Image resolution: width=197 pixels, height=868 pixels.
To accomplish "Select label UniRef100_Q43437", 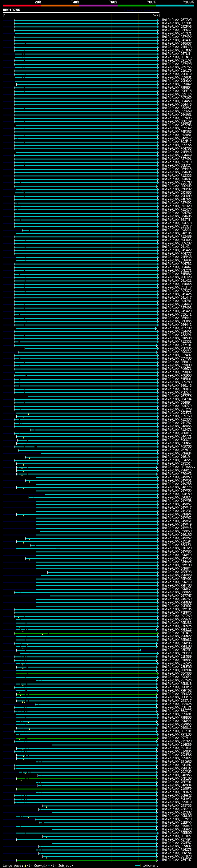I will coord(177,40).
